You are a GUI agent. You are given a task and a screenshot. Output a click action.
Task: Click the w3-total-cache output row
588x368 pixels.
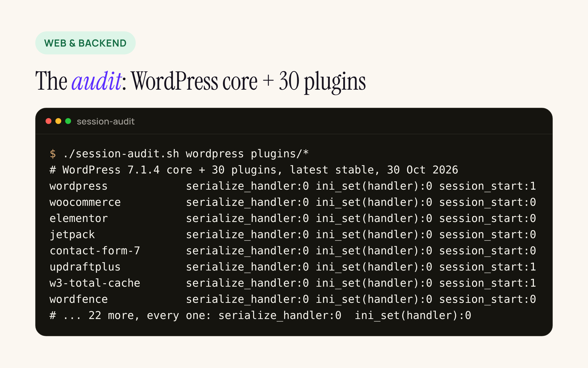[293, 283]
